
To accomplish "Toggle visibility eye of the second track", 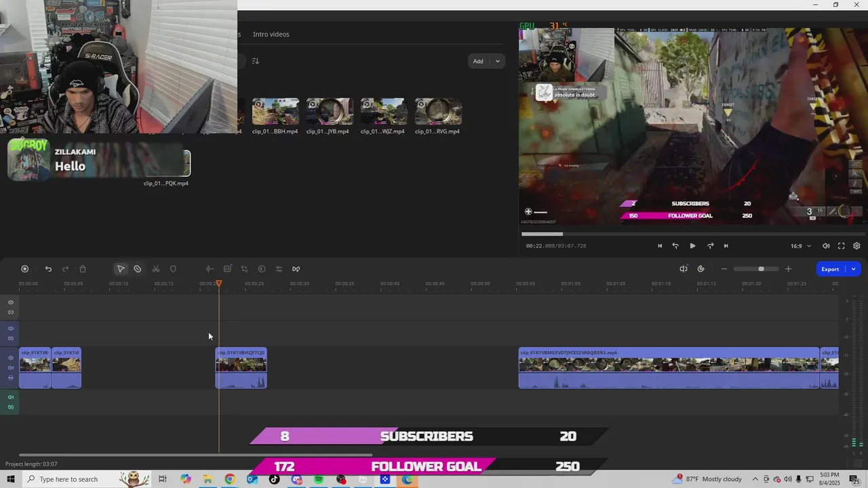I will 11,329.
